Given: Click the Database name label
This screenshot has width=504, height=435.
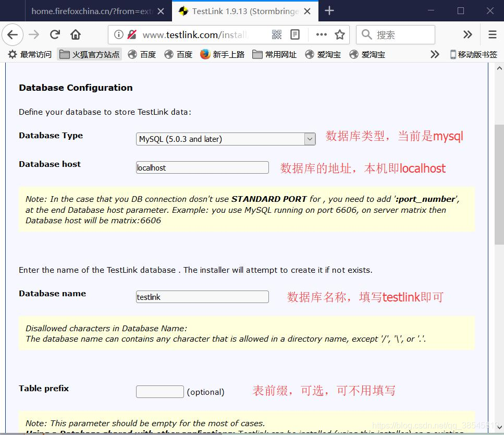Looking at the screenshot, I should [53, 294].
